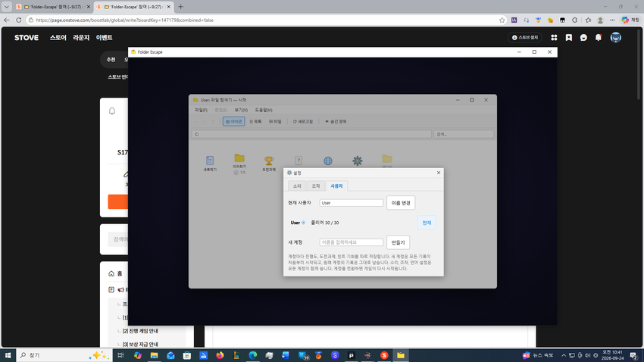Show hidden system tray icons

pos(564,355)
